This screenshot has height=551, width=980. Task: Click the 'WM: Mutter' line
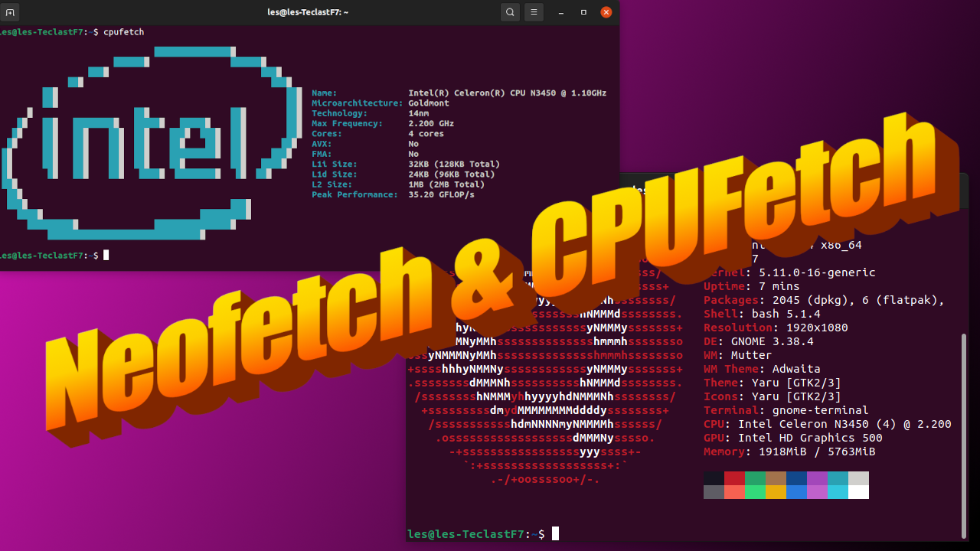click(738, 355)
